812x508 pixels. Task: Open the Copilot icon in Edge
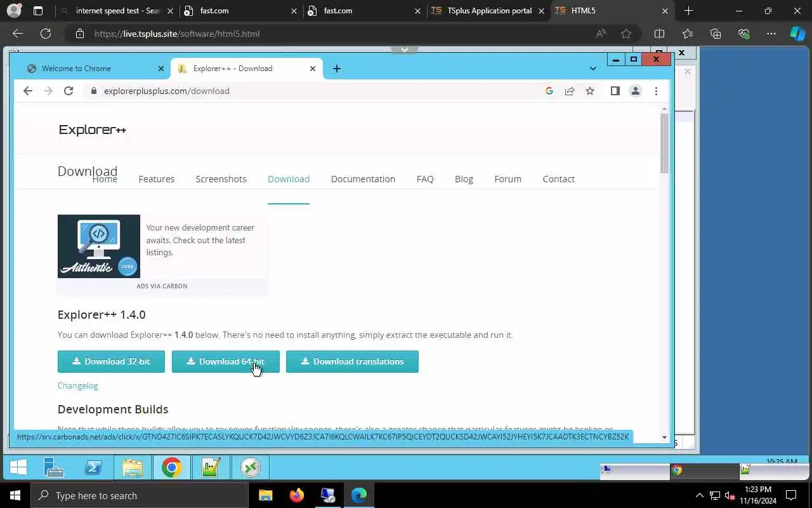pos(797,34)
